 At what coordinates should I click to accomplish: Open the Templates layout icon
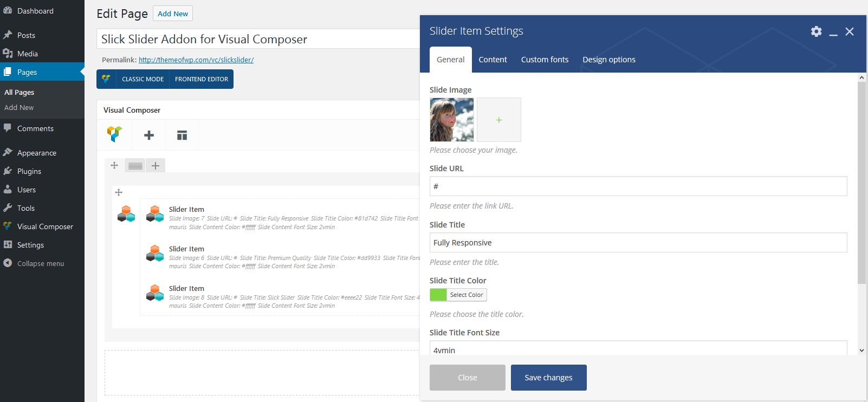182,135
